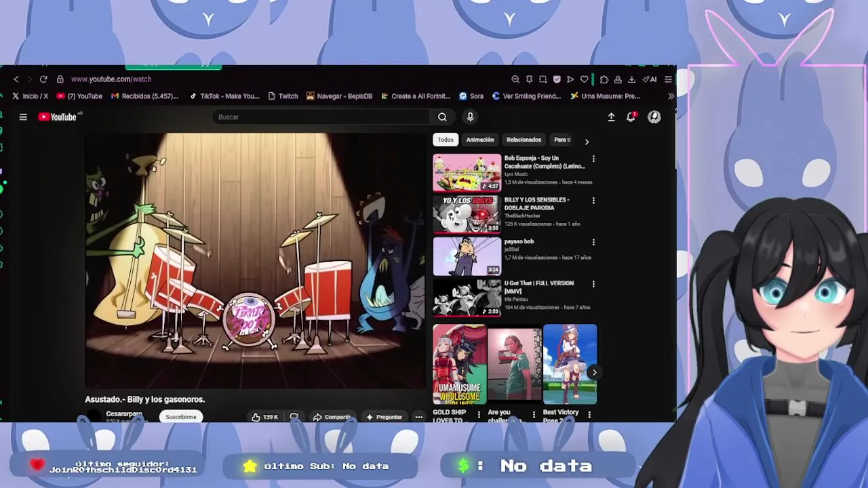Screen dimensions: 868x488
Task: Select the Relacionados filter chip
Action: coord(524,140)
